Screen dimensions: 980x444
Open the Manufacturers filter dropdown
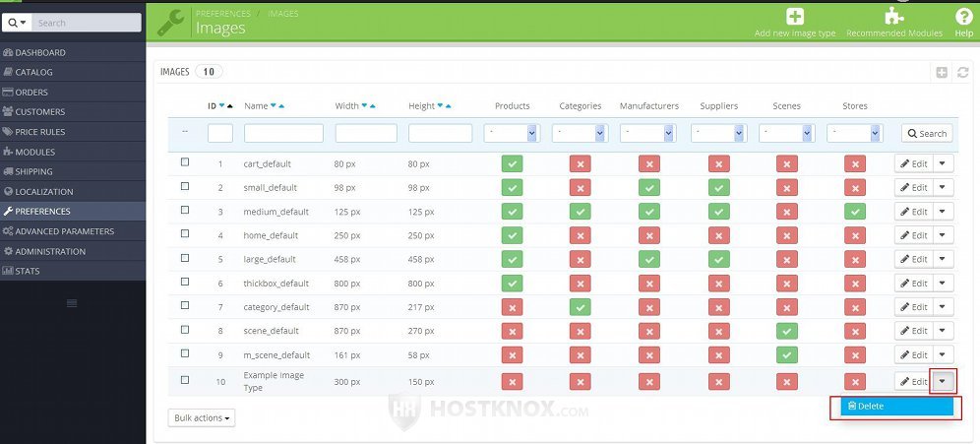tap(648, 133)
